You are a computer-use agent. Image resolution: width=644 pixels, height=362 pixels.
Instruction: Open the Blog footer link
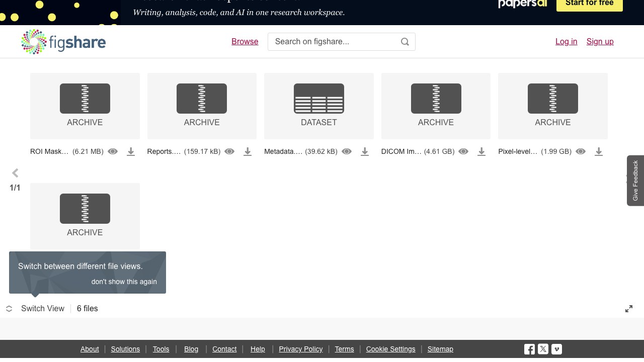click(191, 349)
